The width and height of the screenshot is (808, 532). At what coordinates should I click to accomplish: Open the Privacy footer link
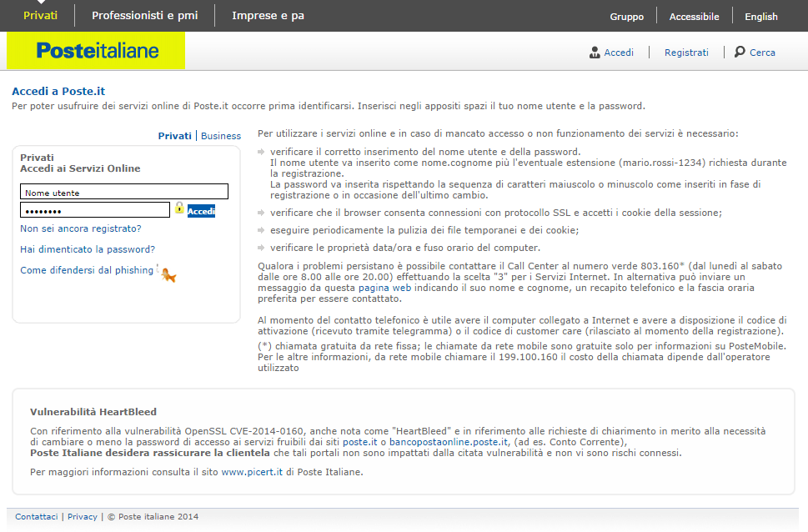83,516
